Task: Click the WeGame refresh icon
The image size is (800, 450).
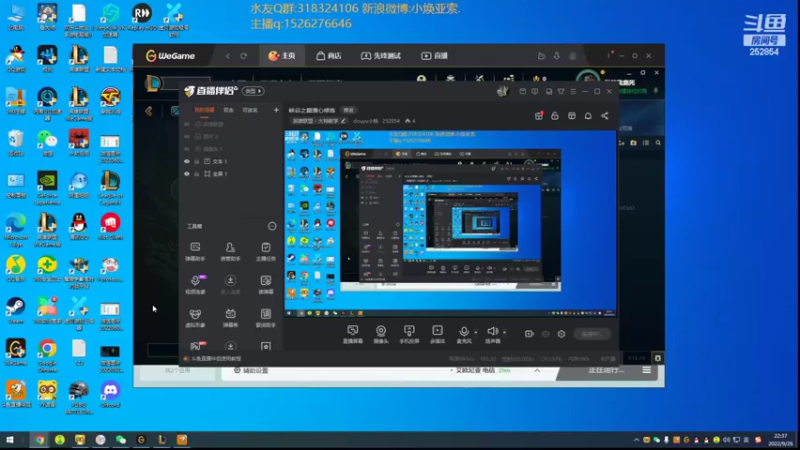Action: pos(243,56)
